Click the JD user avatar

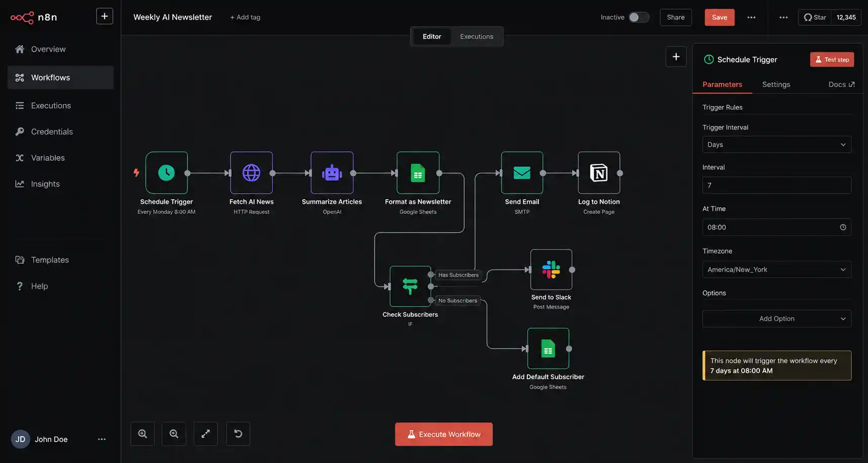[20, 439]
